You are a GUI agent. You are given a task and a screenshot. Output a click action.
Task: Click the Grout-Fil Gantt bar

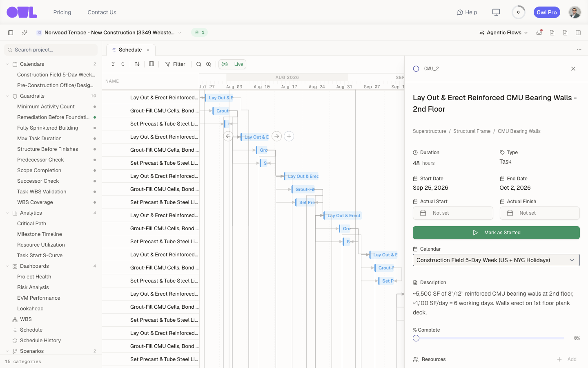click(x=303, y=189)
